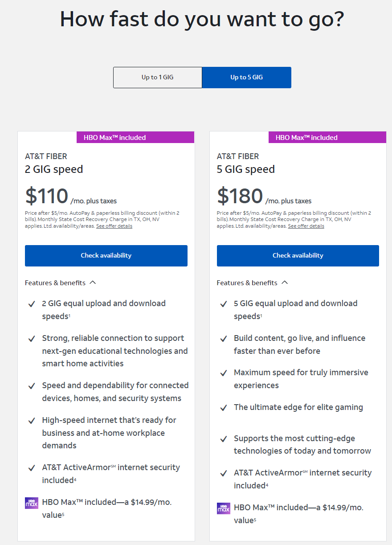392x545 pixels.
Task: Click HBO Max logo in 5 GIG plan
Action: [224, 508]
